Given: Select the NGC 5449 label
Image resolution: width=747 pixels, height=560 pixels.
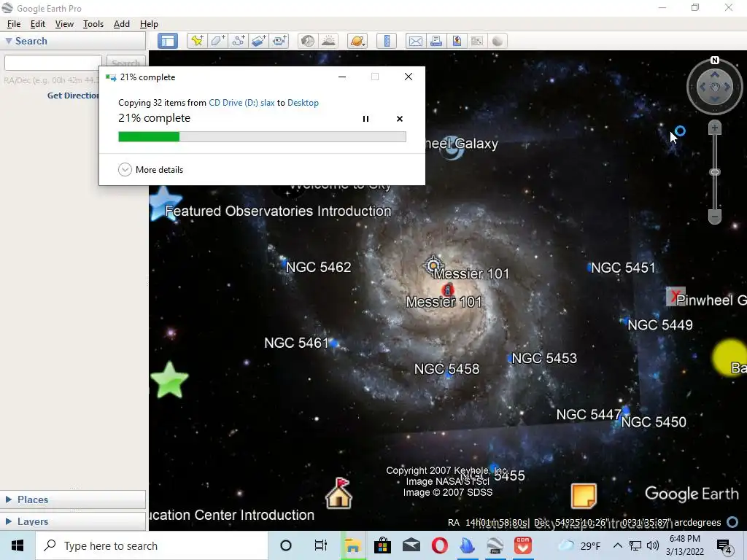Looking at the screenshot, I should click(x=660, y=324).
